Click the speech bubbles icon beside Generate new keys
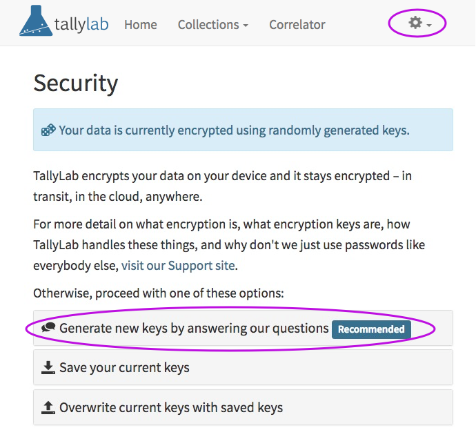 click(48, 327)
